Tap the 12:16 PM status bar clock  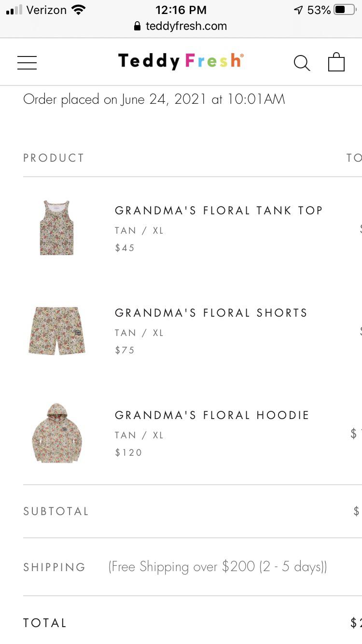coord(181,10)
